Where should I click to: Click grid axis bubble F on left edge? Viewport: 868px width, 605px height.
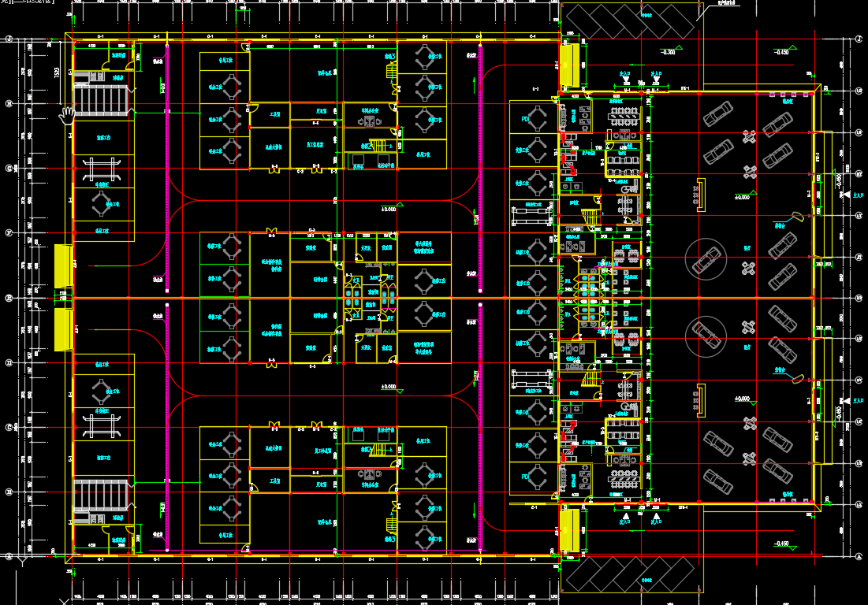click(9, 233)
